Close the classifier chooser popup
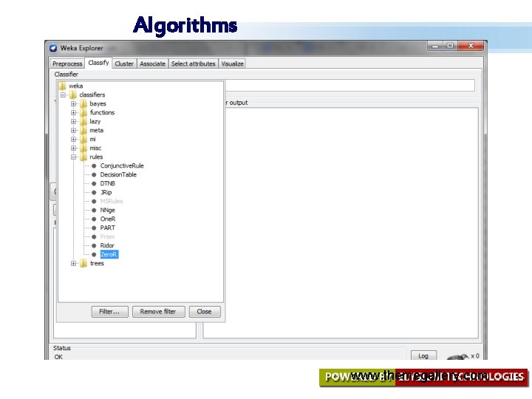 [205, 312]
